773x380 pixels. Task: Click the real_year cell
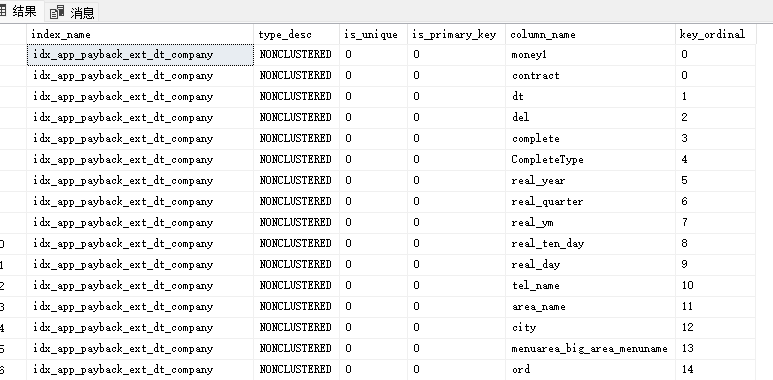point(591,181)
